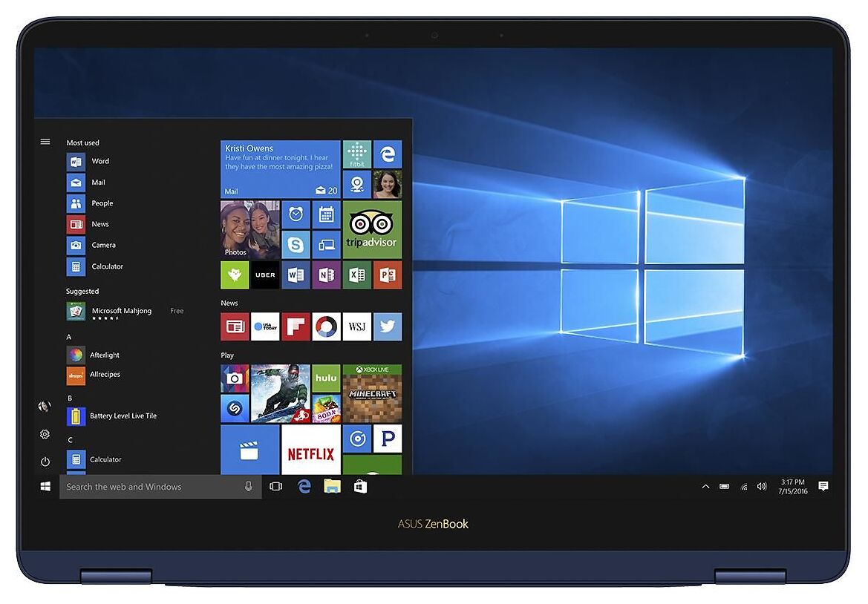Viewport: 868px width, 604px height.
Task: Open the TripAdvisor tile
Action: coord(371,229)
